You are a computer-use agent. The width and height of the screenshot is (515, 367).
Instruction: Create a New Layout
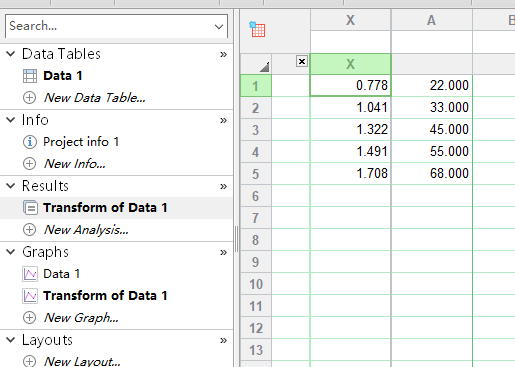pyautogui.click(x=82, y=361)
